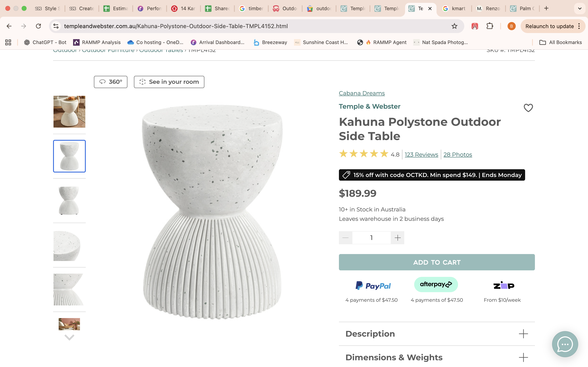This screenshot has height=367, width=588.
Task: Launch the 360° product view
Action: pos(110,82)
